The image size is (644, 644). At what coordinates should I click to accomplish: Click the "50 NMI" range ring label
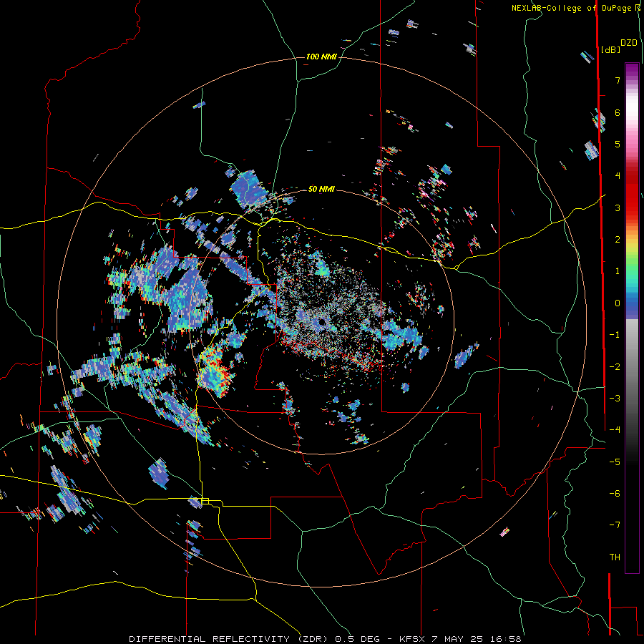pyautogui.click(x=321, y=189)
